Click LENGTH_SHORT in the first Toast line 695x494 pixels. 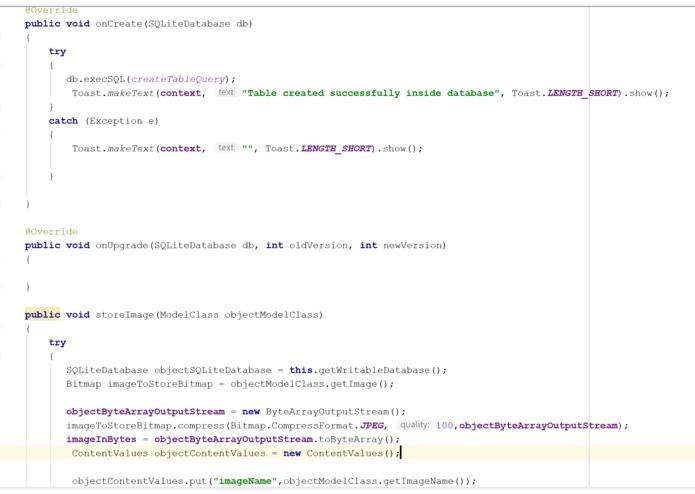[x=582, y=93]
